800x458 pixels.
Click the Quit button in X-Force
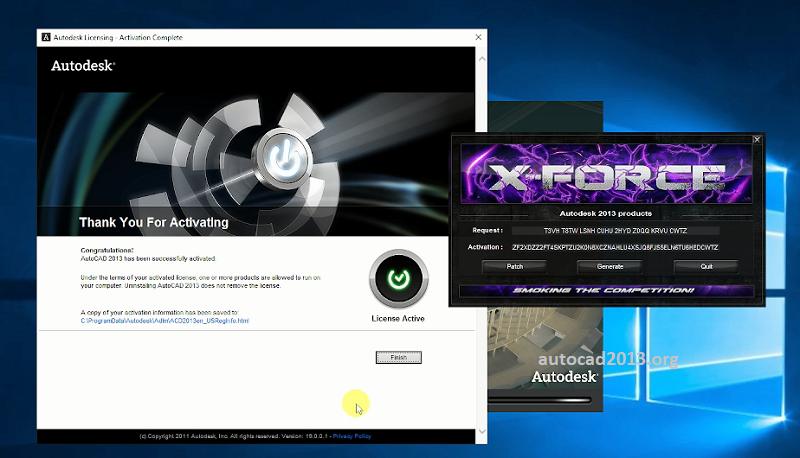(x=706, y=267)
